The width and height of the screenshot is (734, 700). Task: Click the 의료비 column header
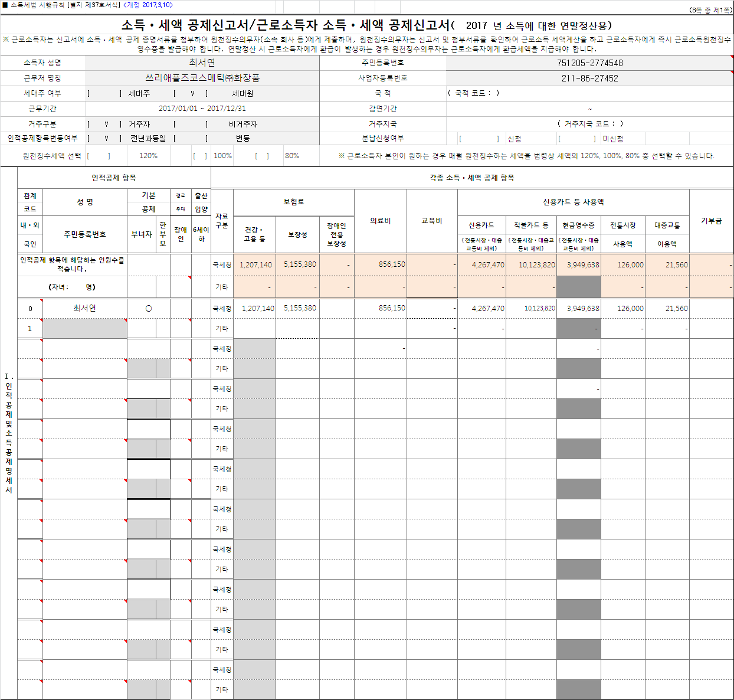(381, 221)
